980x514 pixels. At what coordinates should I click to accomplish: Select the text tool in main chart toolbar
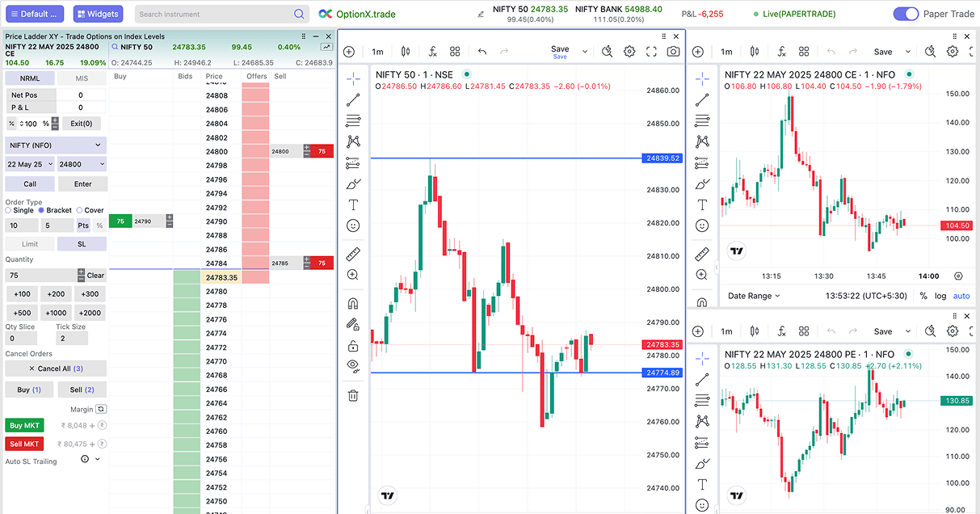(352, 205)
